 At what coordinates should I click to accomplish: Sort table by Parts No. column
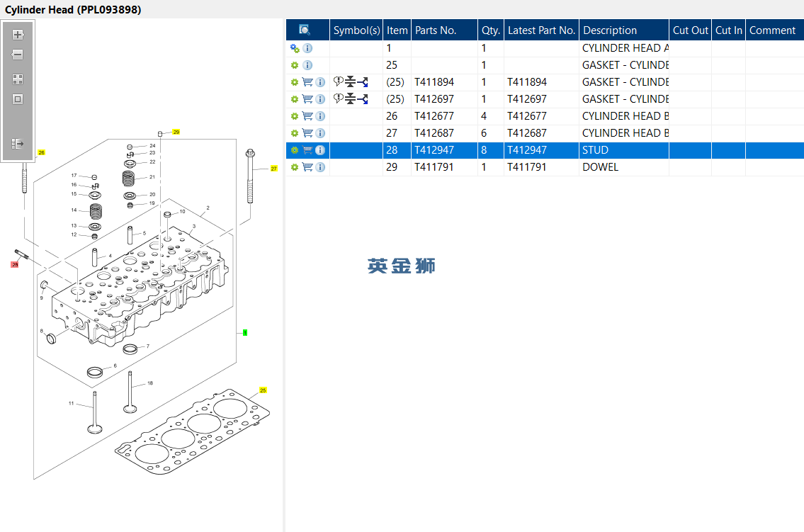click(436, 30)
